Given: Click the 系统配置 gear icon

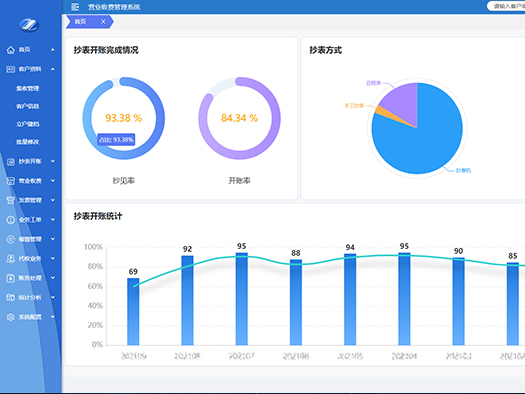Looking at the screenshot, I should [11, 317].
